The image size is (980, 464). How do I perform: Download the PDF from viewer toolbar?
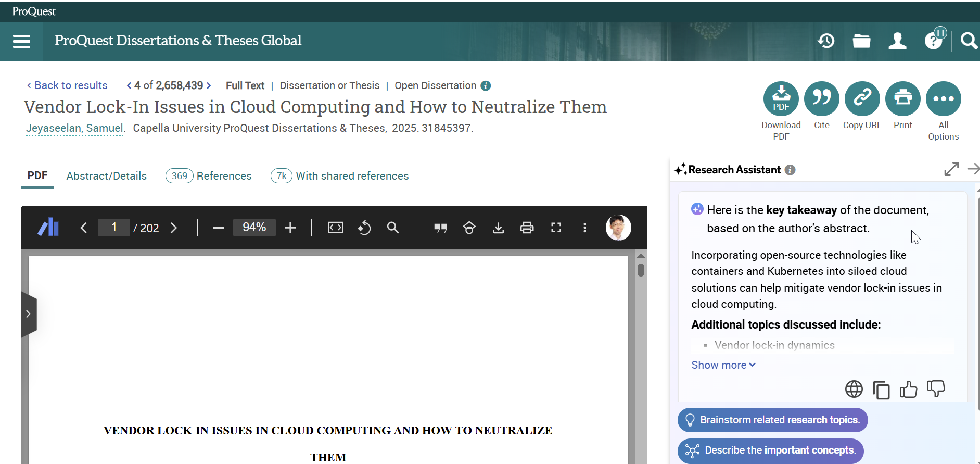[x=498, y=228]
